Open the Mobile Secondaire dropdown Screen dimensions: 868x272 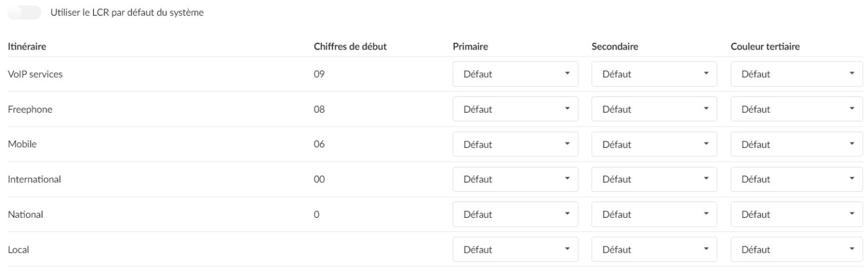pos(654,144)
